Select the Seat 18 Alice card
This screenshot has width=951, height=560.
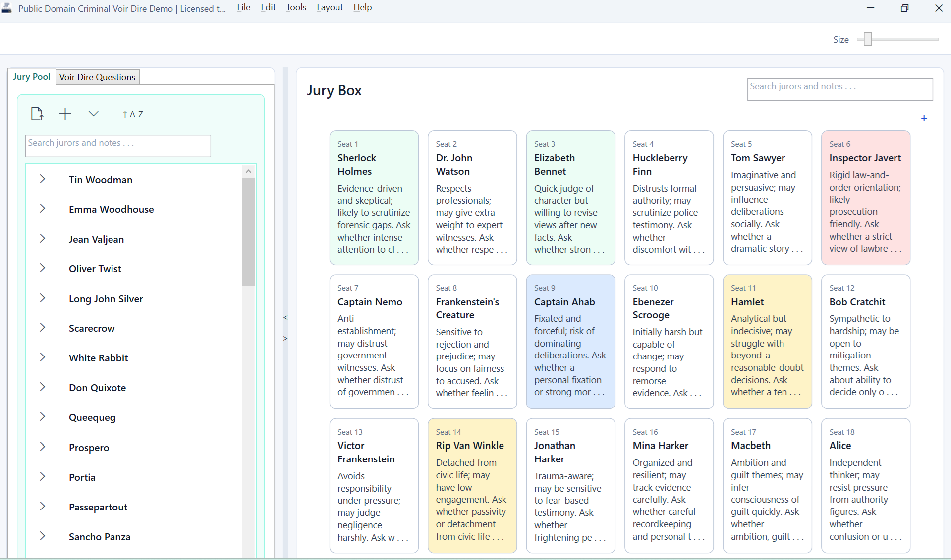click(865, 486)
